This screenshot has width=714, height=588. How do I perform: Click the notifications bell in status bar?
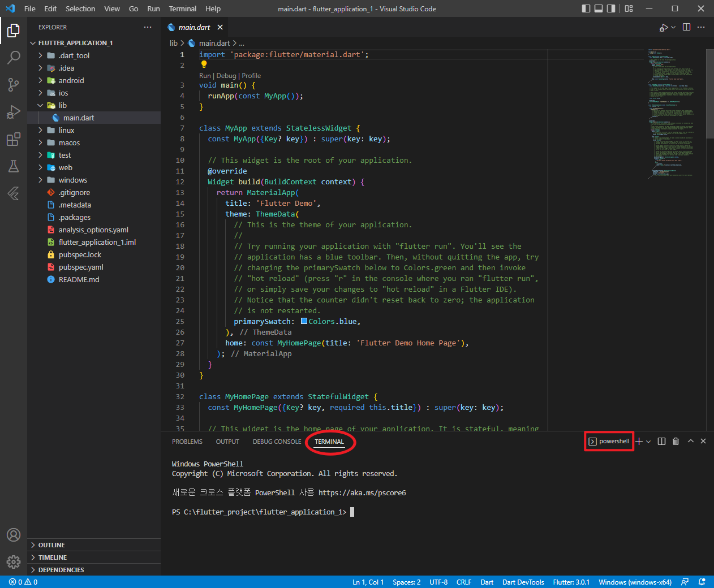click(702, 582)
